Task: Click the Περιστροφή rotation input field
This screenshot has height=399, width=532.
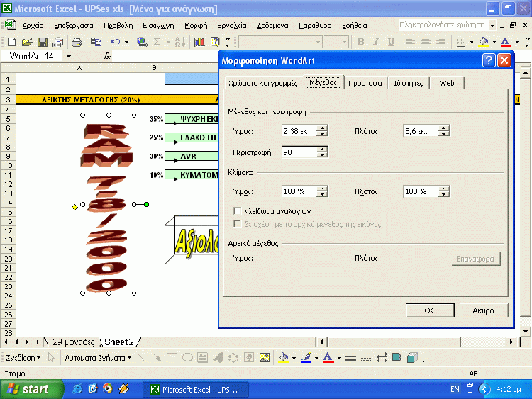Action: point(299,152)
